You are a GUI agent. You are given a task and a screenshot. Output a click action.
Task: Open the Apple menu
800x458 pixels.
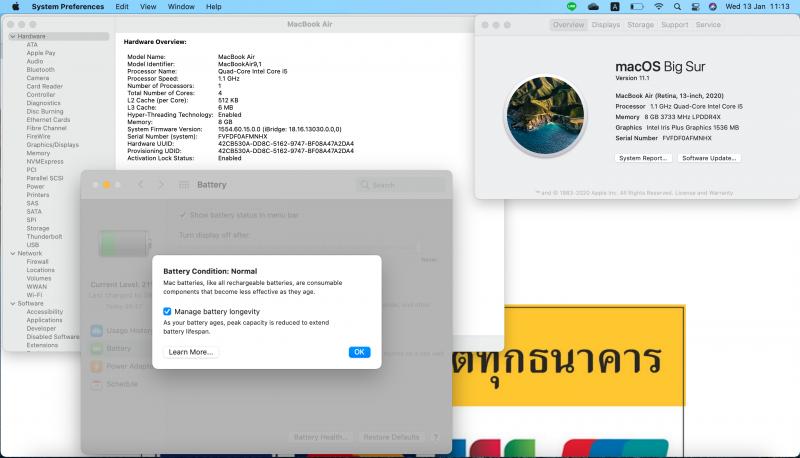(x=15, y=7)
